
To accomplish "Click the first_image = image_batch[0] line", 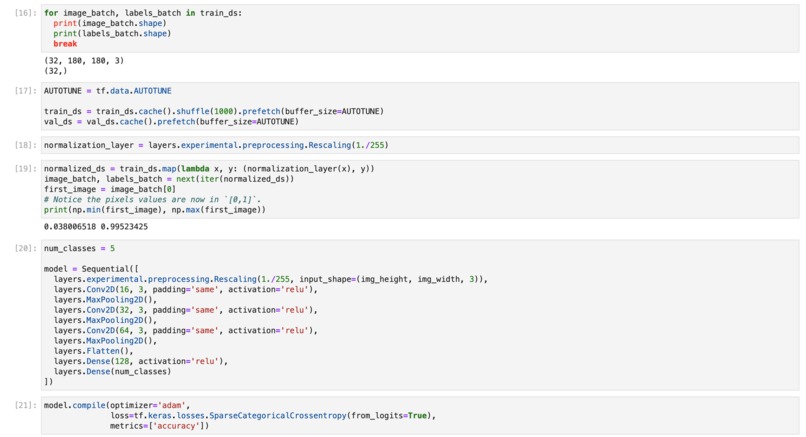I will tap(109, 189).
